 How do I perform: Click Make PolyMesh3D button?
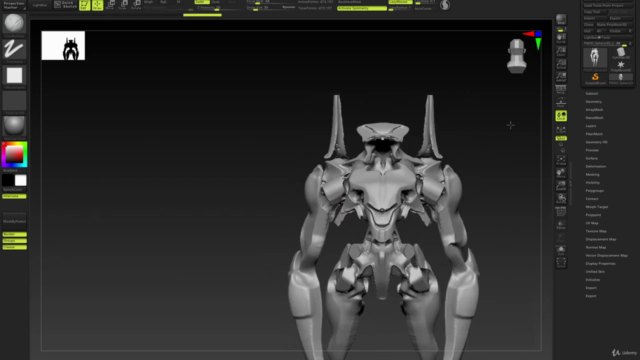tap(614, 24)
